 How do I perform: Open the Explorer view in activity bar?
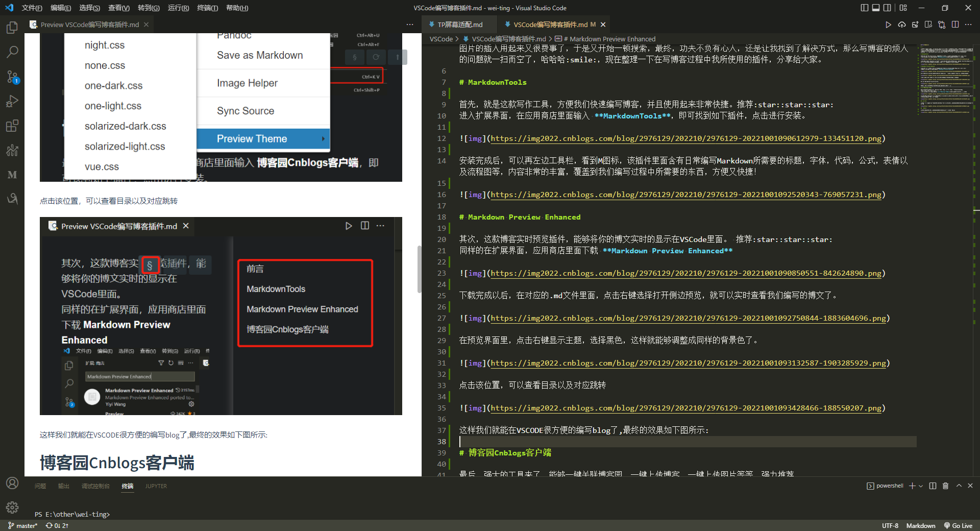(x=12, y=27)
